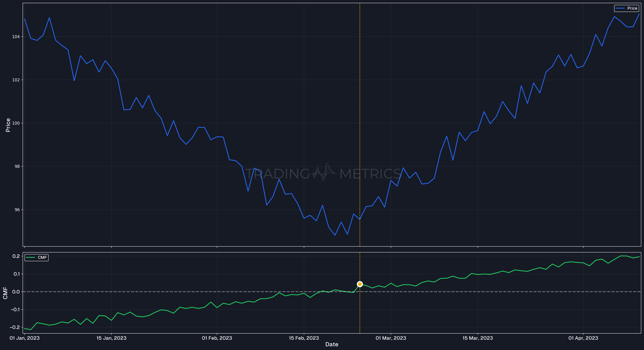Select the '01 Apr, 2023' date label
644x350 pixels.
click(x=583, y=338)
